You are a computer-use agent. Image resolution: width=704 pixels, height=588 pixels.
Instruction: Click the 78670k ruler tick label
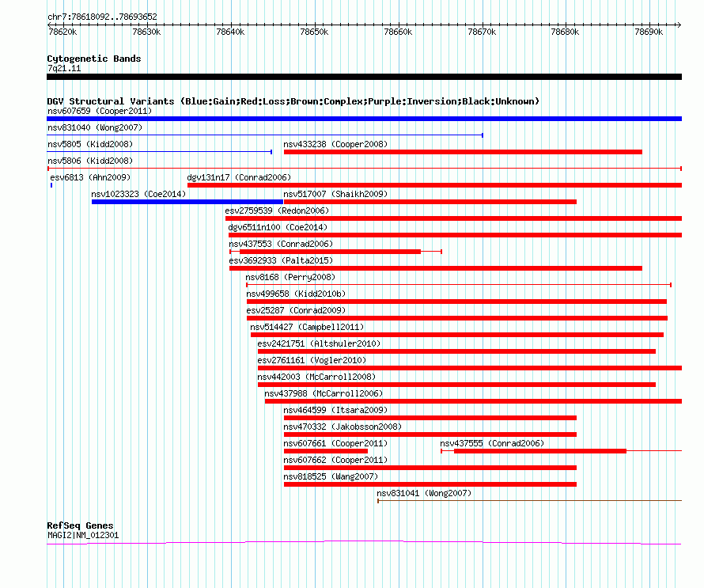click(482, 32)
